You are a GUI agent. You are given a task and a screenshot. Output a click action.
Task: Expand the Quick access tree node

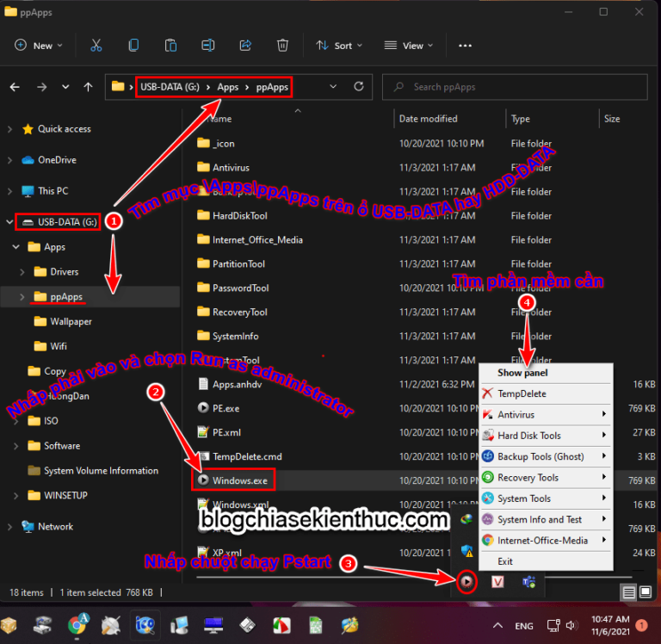[x=10, y=129]
